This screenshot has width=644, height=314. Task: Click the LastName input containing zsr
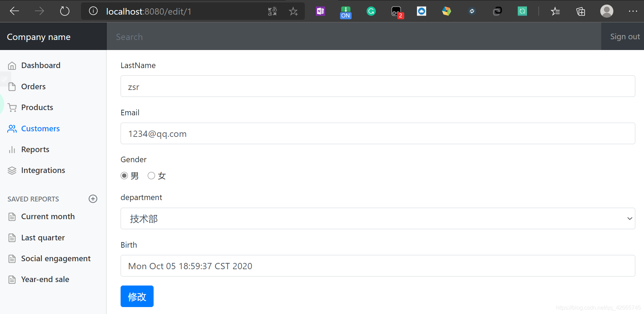point(378,86)
